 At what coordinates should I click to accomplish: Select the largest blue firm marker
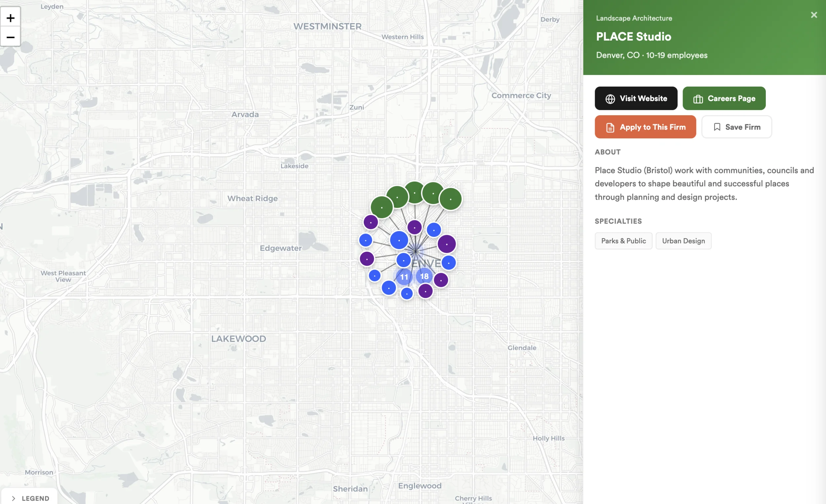(399, 240)
